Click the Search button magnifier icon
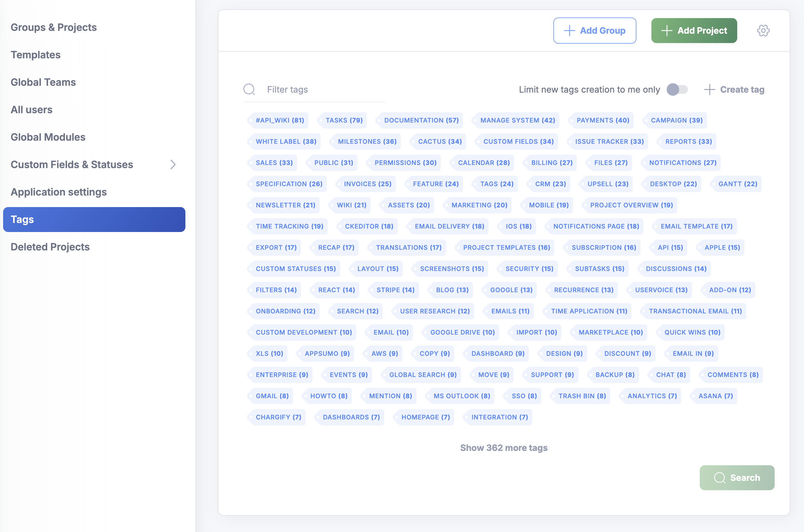 click(719, 478)
